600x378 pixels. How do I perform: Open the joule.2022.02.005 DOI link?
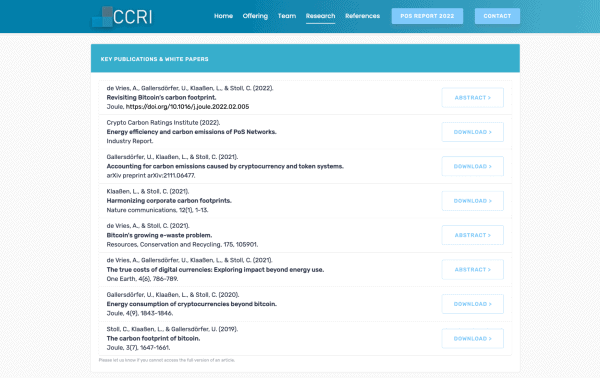(x=188, y=107)
